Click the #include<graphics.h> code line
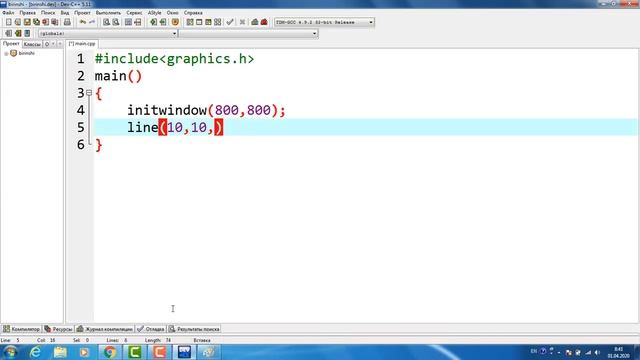The image size is (640, 360). coord(174,59)
